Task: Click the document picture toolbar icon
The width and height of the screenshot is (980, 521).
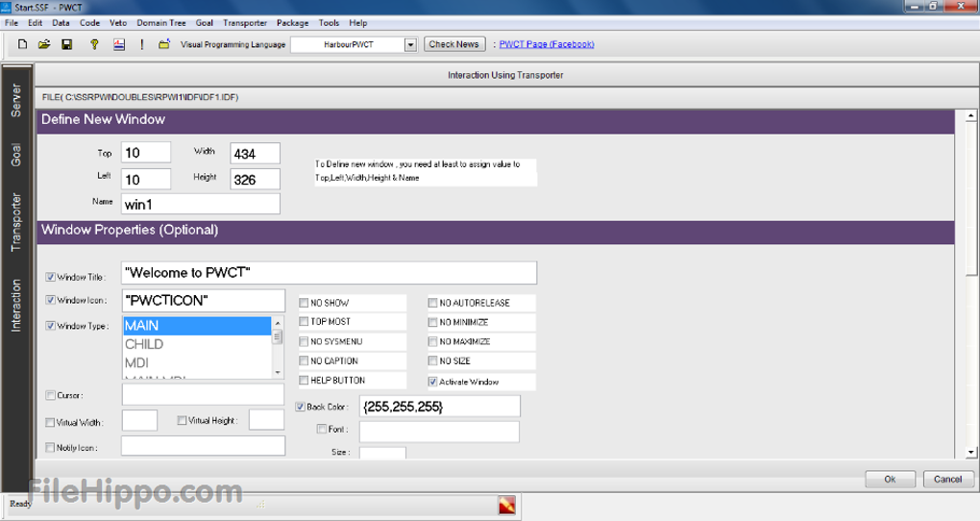Action: click(119, 44)
